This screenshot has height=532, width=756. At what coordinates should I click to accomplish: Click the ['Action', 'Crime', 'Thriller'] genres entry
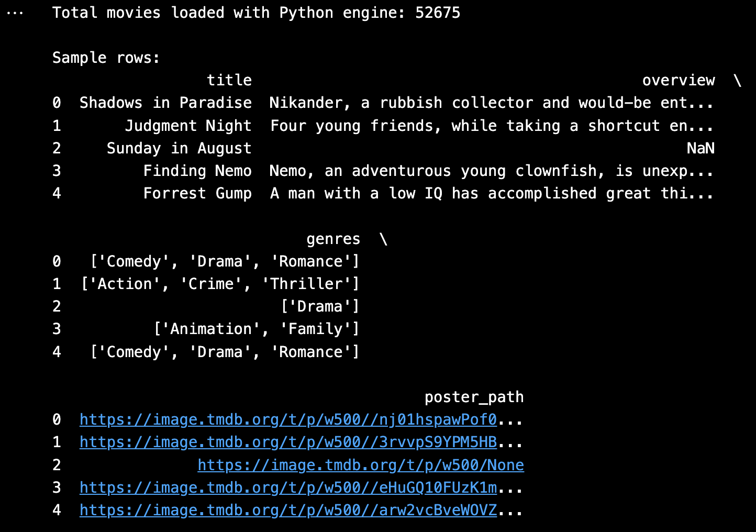point(220,284)
